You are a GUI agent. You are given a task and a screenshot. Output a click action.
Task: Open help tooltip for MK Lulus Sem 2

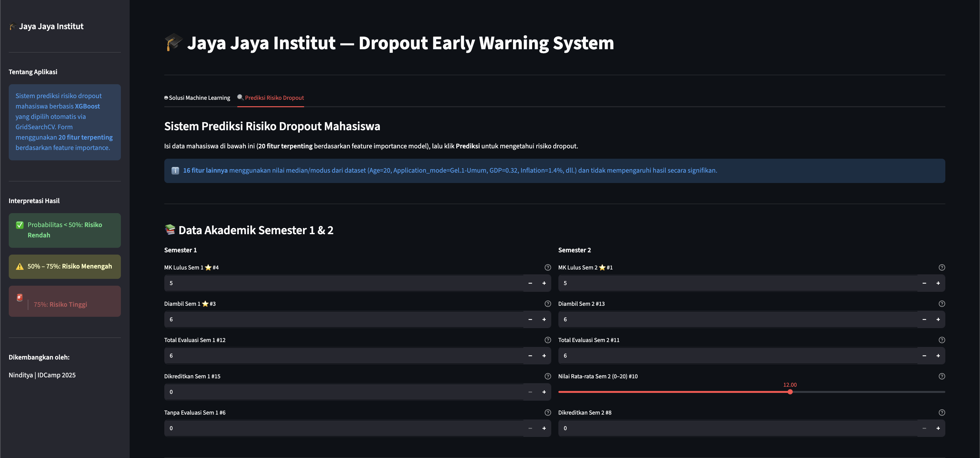[941, 268]
